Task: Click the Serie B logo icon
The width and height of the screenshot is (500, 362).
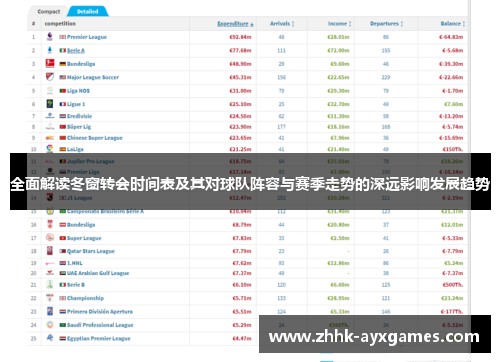Action: (x=50, y=285)
